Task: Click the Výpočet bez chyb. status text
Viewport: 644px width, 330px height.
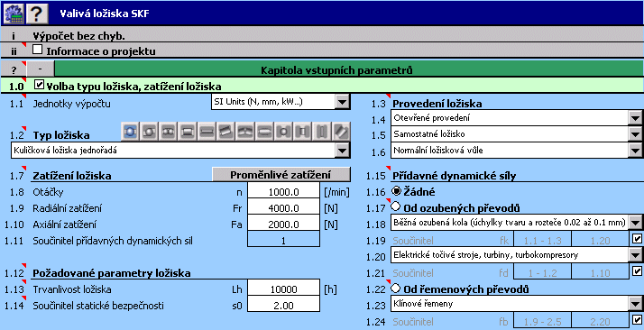Action: click(x=78, y=36)
